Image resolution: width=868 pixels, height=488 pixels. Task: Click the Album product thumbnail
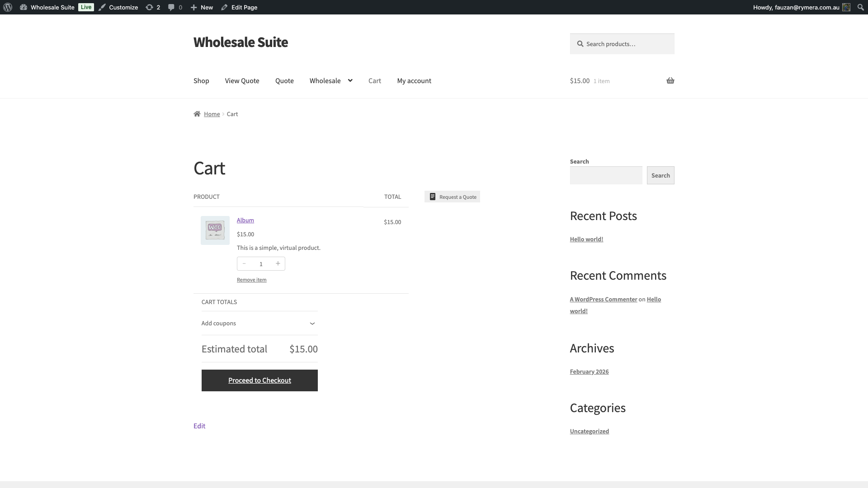[x=215, y=230]
